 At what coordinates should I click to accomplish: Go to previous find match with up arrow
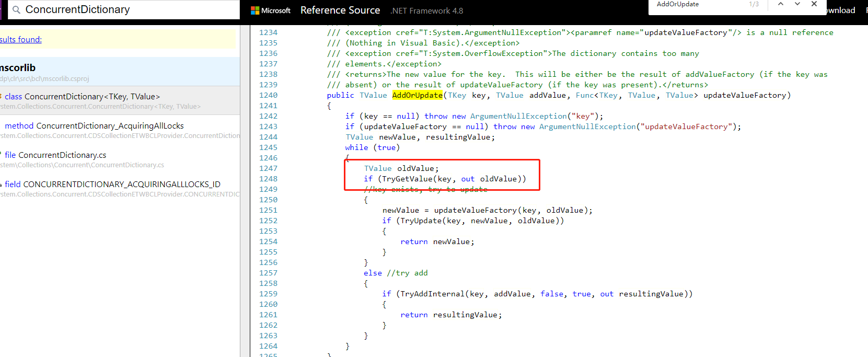tap(781, 4)
